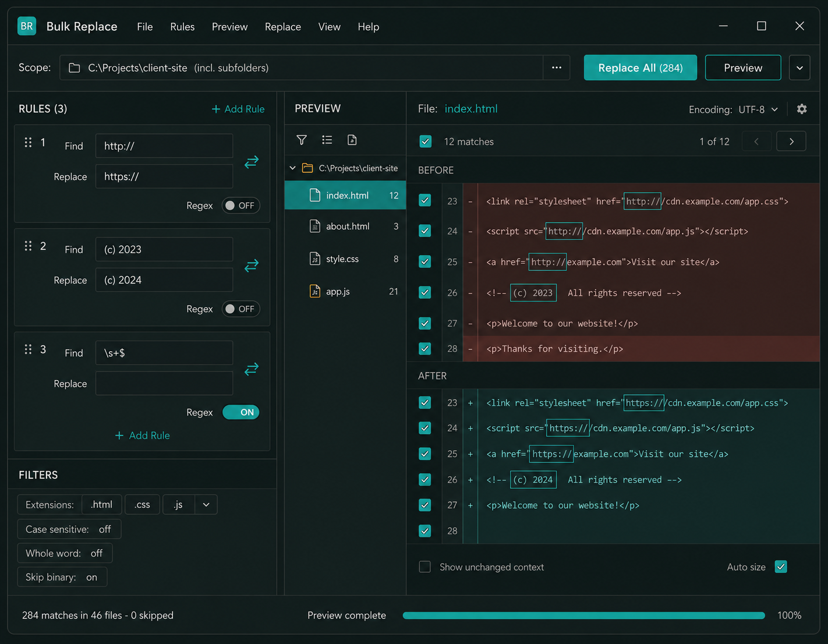
Task: Click plus icon of top Add Rule
Action: point(216,109)
